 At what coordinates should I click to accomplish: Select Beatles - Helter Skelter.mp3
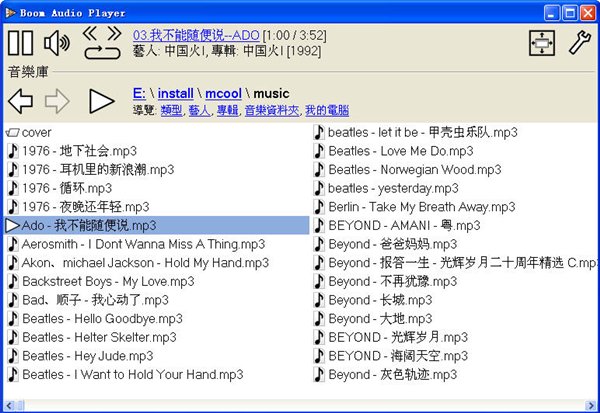tap(92, 338)
